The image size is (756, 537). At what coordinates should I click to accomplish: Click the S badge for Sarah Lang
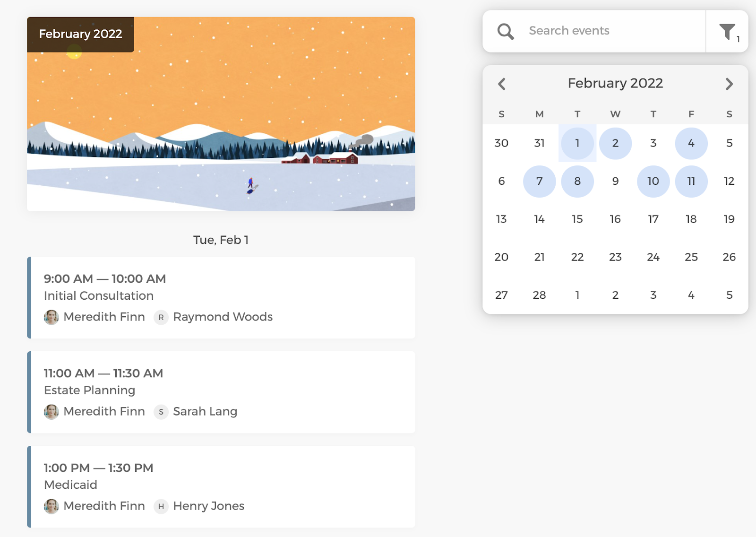click(x=161, y=412)
